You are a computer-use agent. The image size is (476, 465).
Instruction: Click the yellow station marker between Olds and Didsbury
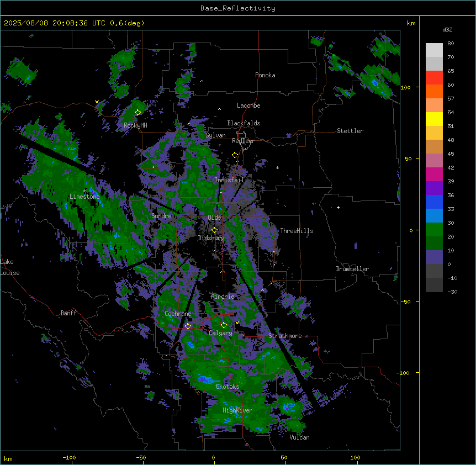(215, 230)
